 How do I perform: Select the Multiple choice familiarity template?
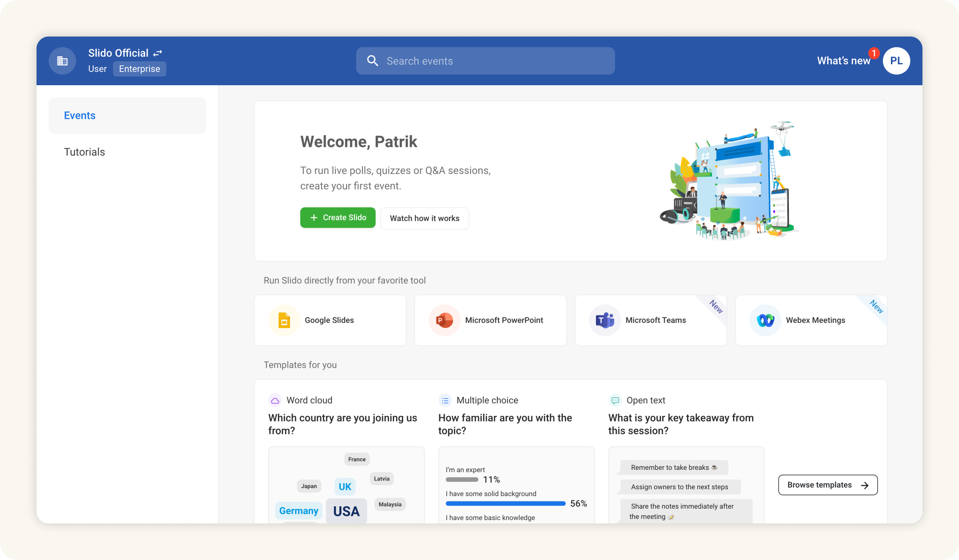coord(516,458)
